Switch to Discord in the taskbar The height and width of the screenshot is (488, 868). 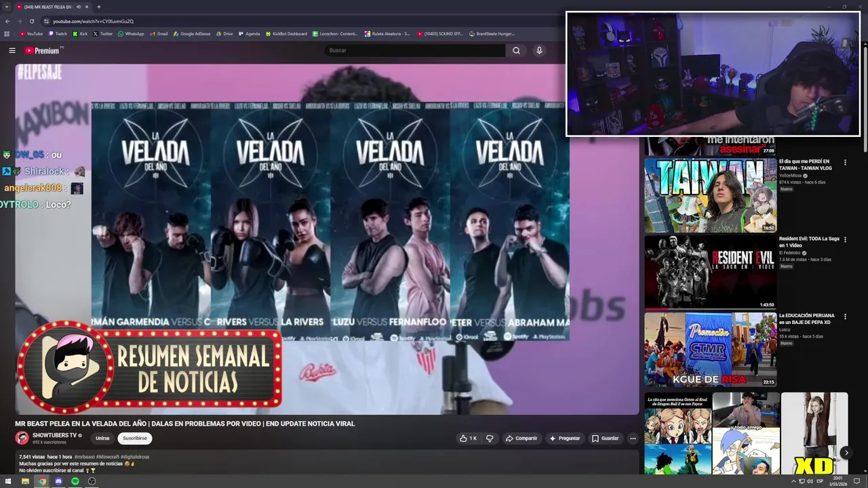click(58, 481)
